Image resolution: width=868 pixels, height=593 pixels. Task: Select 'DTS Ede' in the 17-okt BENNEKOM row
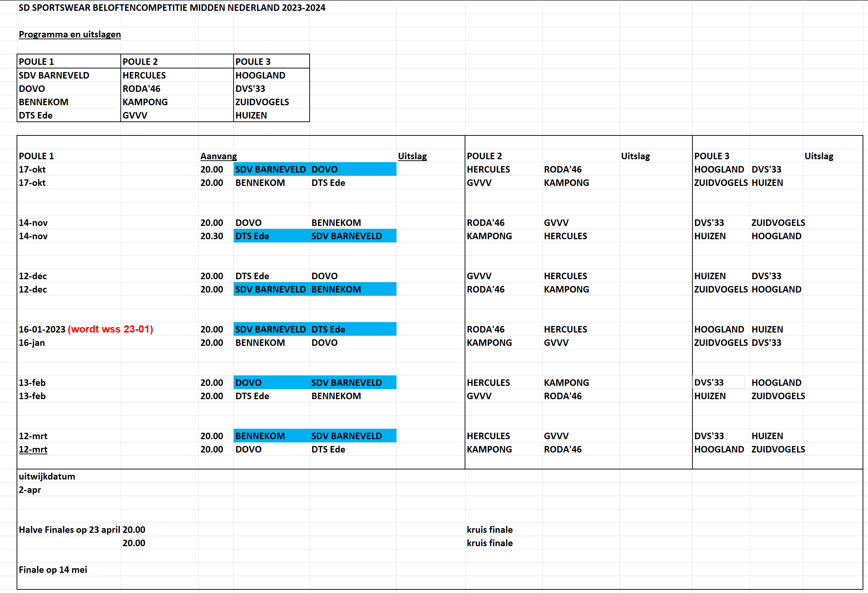(x=328, y=183)
